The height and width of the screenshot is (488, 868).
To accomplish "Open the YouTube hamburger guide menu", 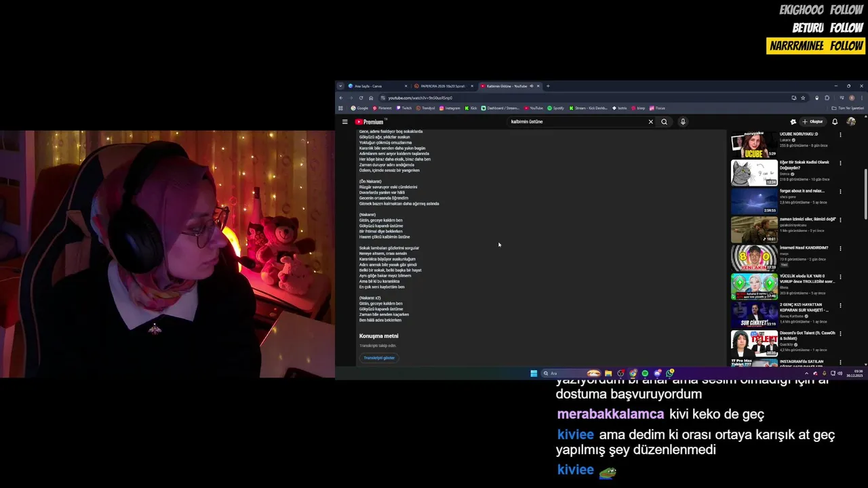I will pos(344,122).
